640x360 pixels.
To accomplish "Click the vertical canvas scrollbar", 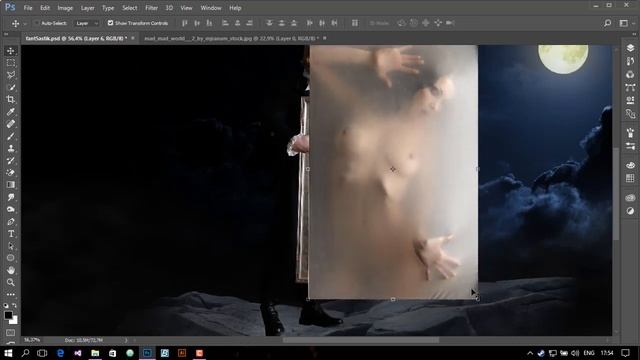I will [616, 194].
